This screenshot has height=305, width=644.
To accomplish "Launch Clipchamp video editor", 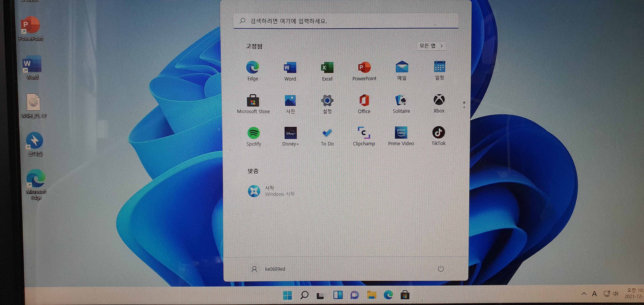I will pos(364,136).
